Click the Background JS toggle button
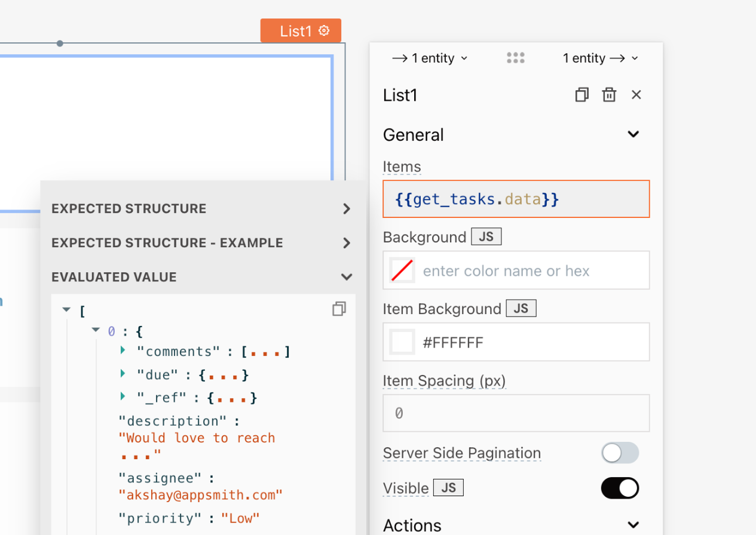Image resolution: width=756 pixels, height=535 pixels. [x=486, y=237]
